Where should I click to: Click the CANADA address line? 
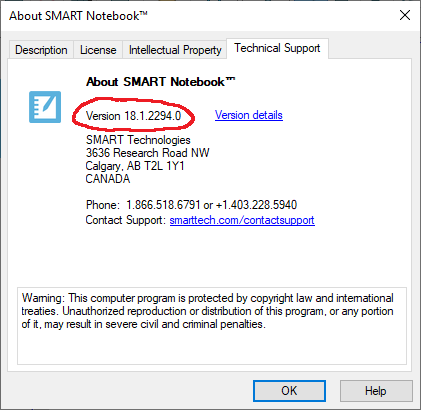[108, 179]
